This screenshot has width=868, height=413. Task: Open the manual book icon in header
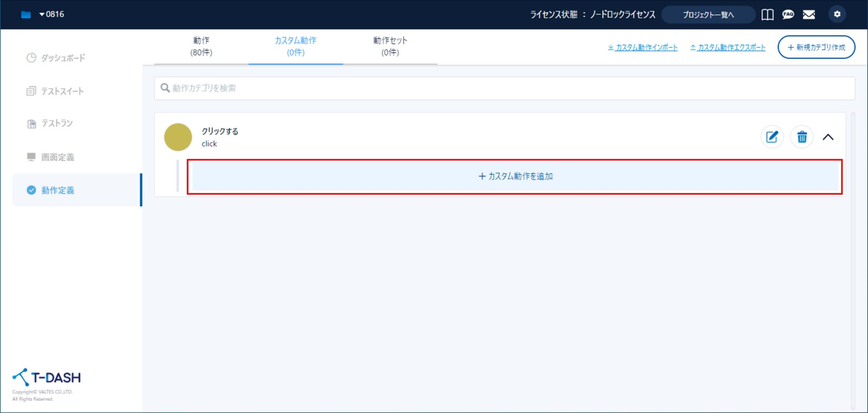767,15
